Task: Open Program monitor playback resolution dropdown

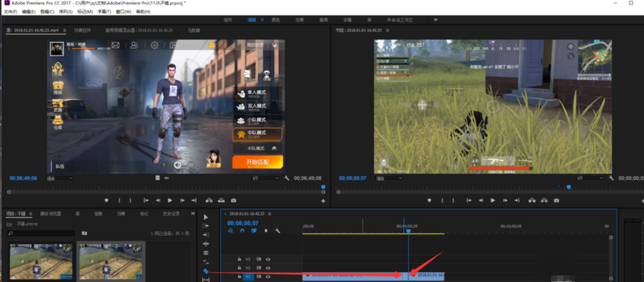Action: pos(589,178)
